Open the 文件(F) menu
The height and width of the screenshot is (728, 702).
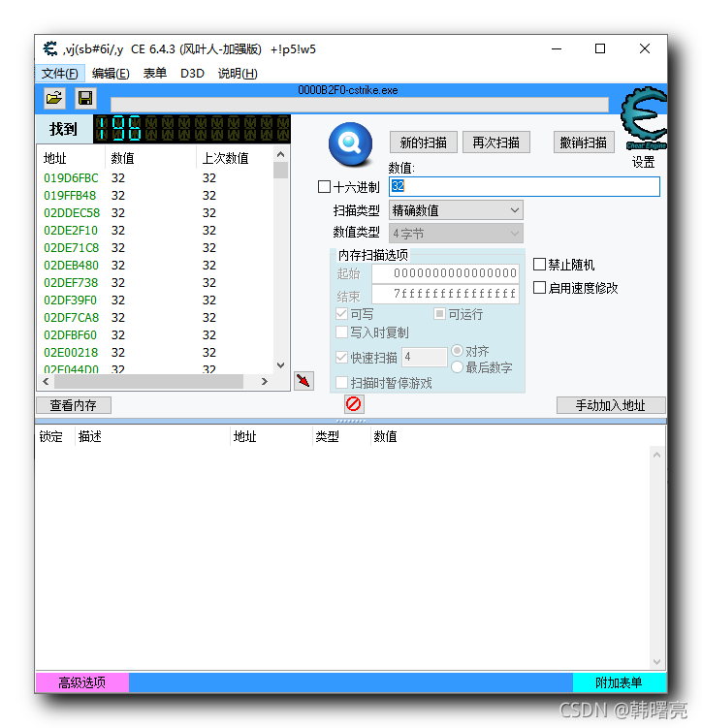59,74
